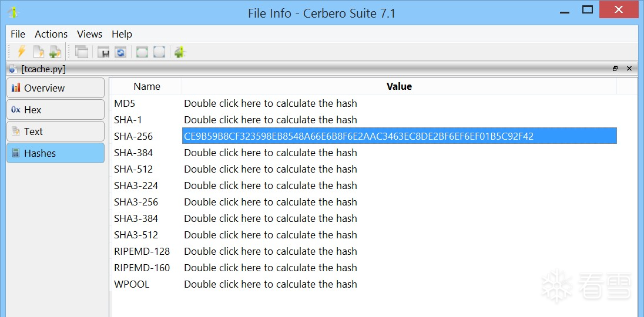Image resolution: width=644 pixels, height=317 pixels.
Task: Select the MD5 hash value cell
Action: (x=270, y=103)
